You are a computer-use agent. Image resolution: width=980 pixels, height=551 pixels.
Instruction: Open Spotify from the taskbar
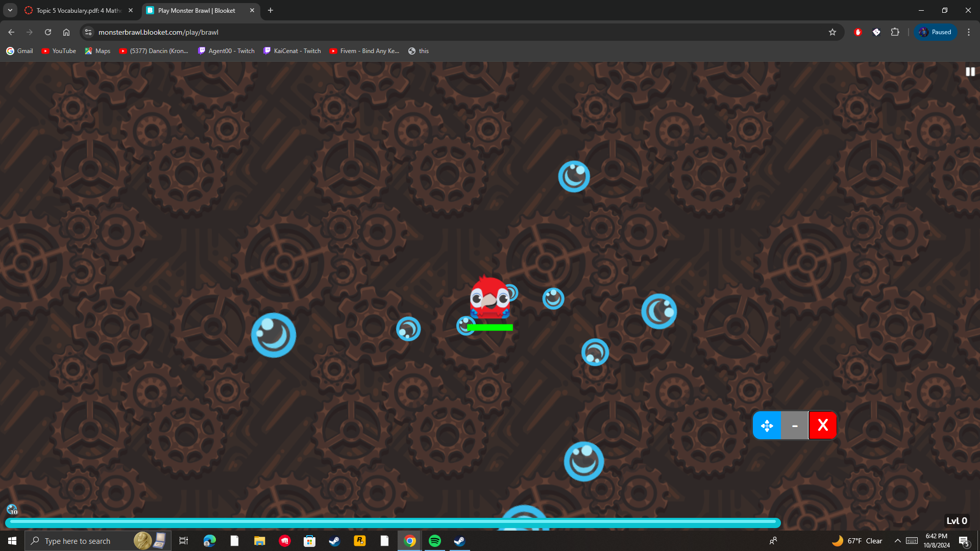(435, 541)
